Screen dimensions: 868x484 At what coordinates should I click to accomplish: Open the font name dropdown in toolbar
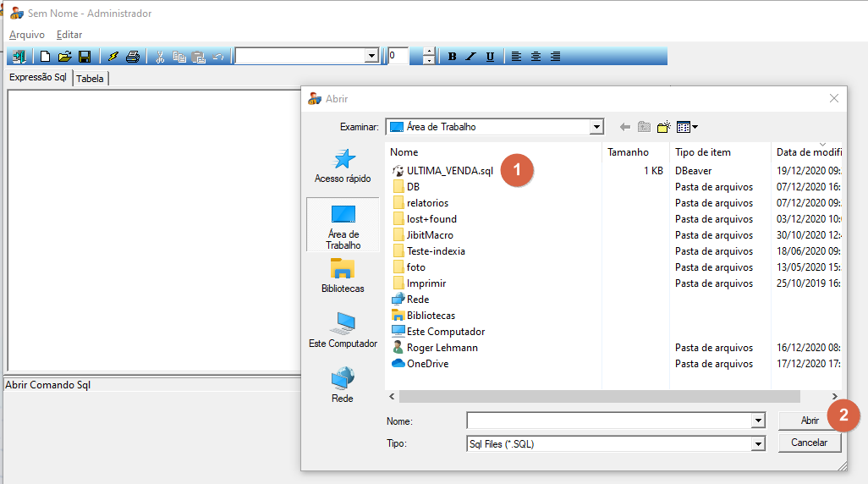tap(371, 56)
